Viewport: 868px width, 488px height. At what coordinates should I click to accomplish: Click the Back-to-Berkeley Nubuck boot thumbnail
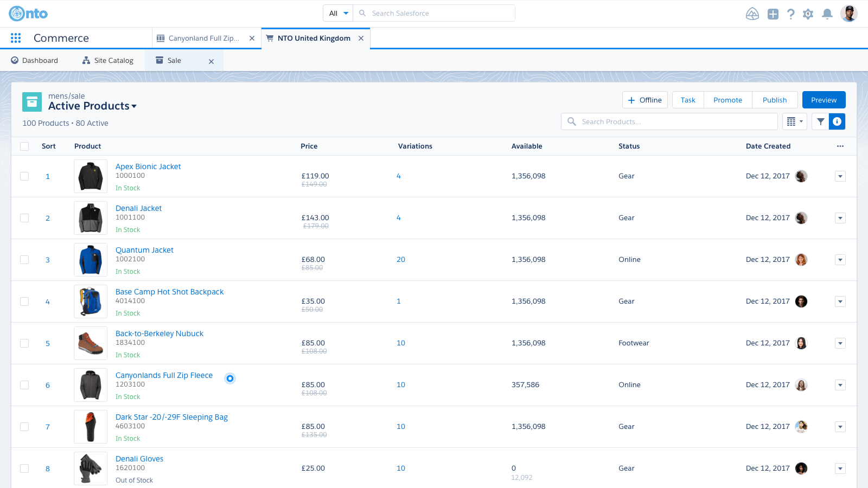(x=91, y=343)
